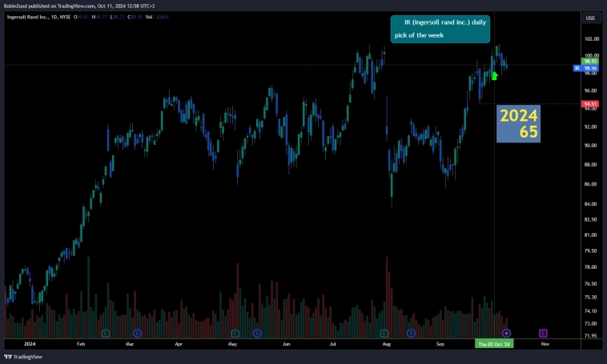Click the green 98.93 price label
Image resolution: width=607 pixels, height=364 pixels.
click(x=590, y=61)
